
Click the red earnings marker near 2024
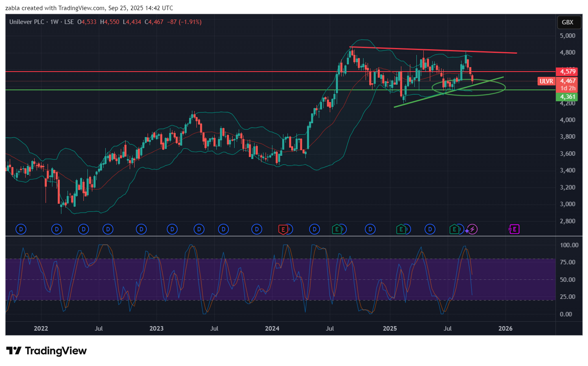click(x=283, y=229)
